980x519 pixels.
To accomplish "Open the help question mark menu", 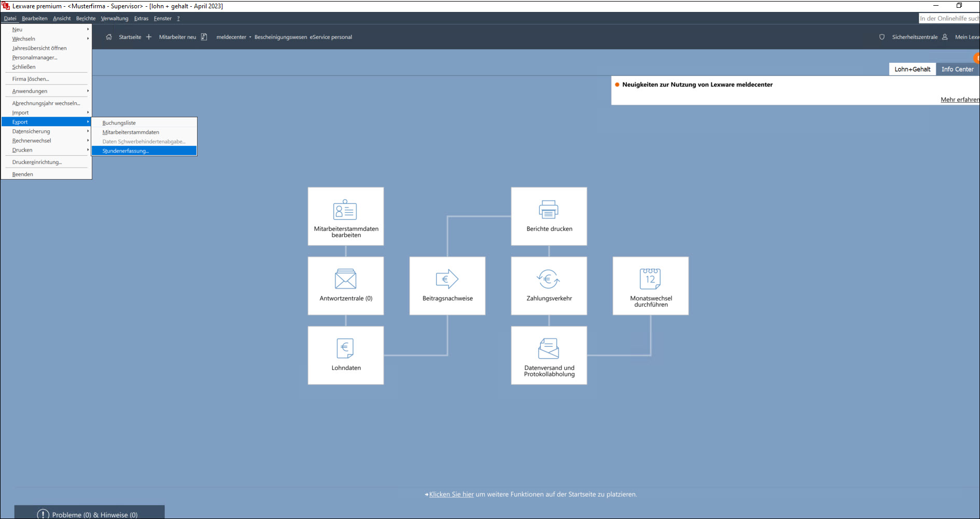I will pyautogui.click(x=178, y=18).
